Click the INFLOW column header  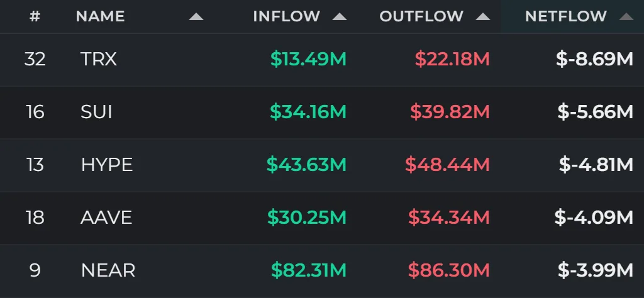pos(287,16)
